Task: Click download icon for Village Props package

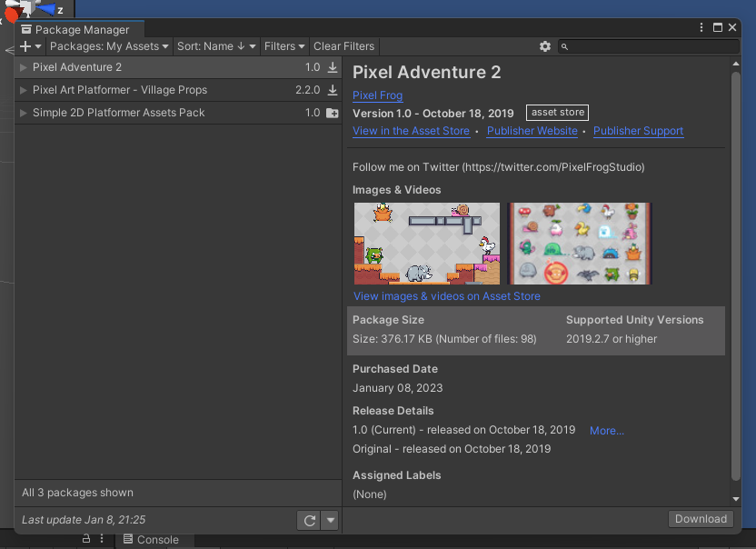Action: pos(333,90)
